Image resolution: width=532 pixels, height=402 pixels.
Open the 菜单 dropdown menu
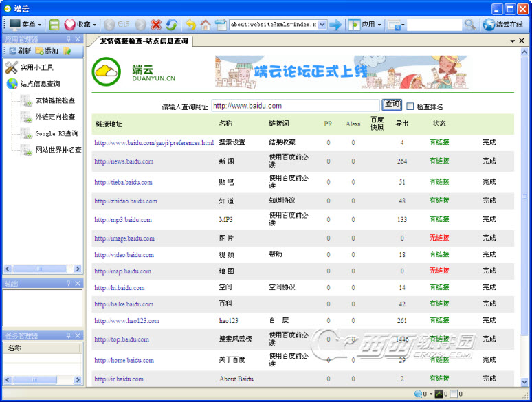pos(26,25)
